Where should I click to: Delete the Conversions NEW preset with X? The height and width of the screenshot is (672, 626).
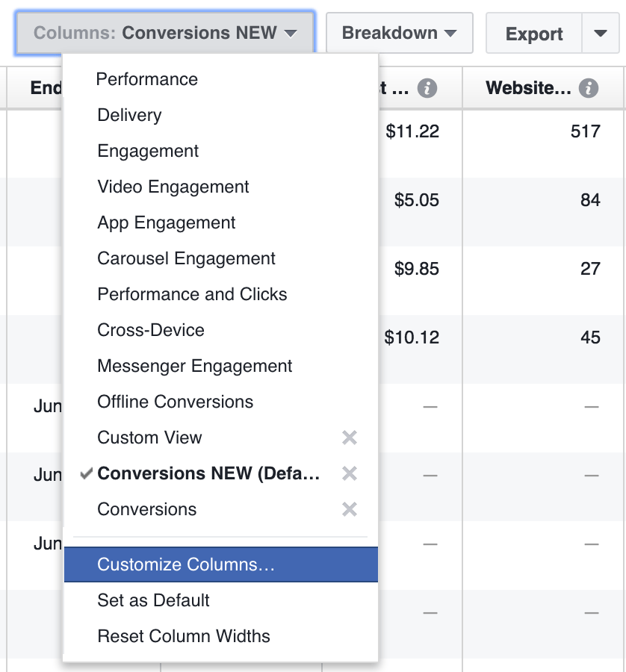pyautogui.click(x=350, y=473)
